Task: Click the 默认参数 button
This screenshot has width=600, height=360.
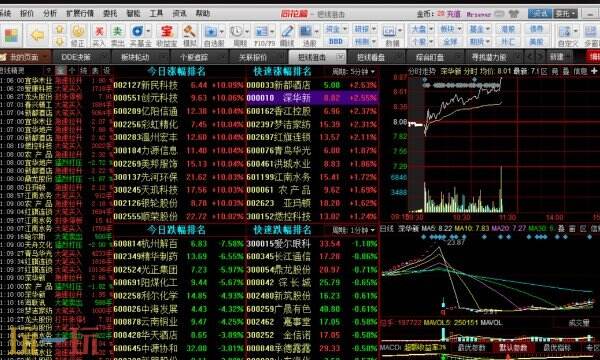Action: coord(513,348)
